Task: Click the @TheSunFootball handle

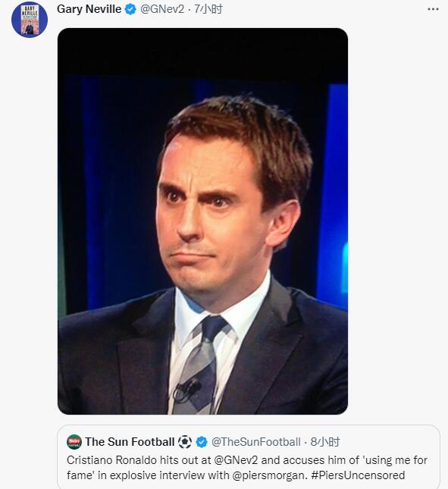Action: pyautogui.click(x=256, y=442)
